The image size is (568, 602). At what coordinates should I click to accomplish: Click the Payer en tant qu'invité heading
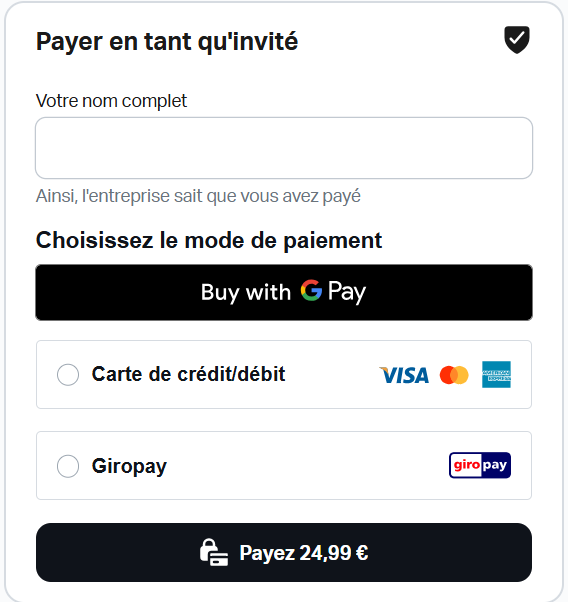[x=167, y=41]
